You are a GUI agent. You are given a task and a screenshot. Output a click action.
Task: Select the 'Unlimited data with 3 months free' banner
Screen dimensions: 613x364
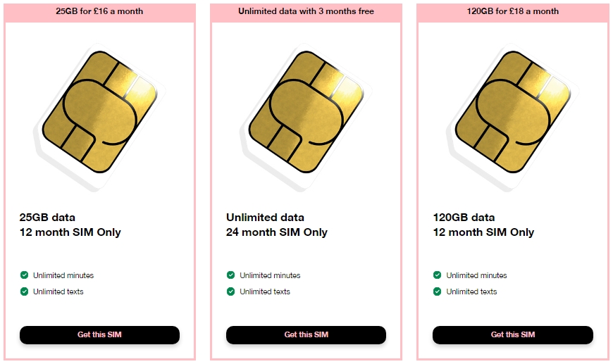coord(306,12)
